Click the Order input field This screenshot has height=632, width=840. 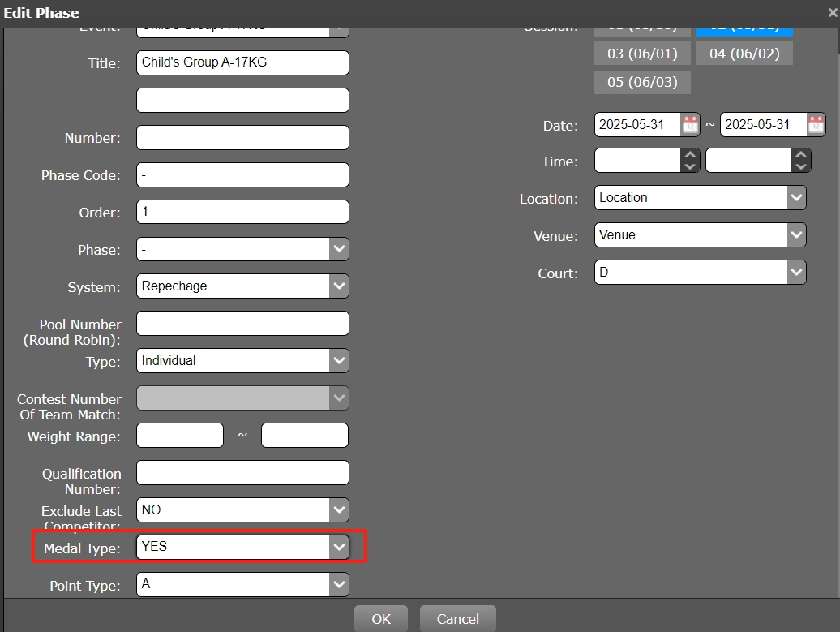(242, 212)
